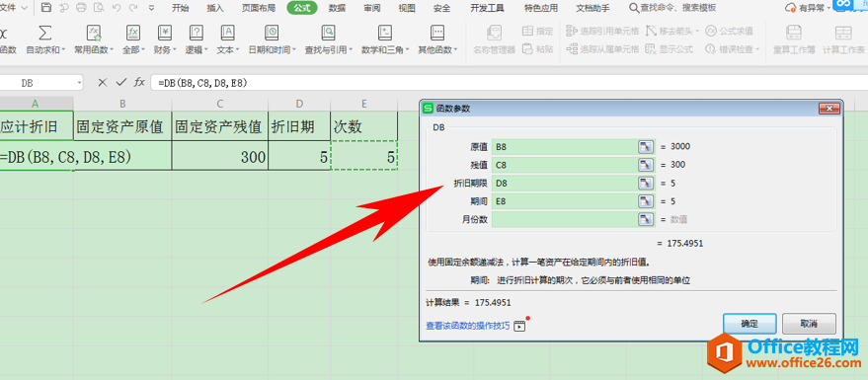Click Show Formulas (显示公式)
The height and width of the screenshot is (380, 868).
tap(670, 49)
